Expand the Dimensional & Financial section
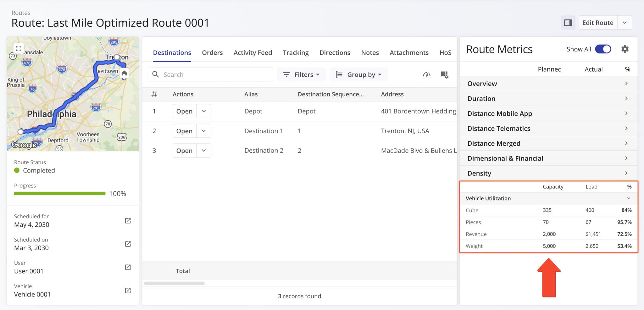This screenshot has height=310, width=644. click(548, 158)
